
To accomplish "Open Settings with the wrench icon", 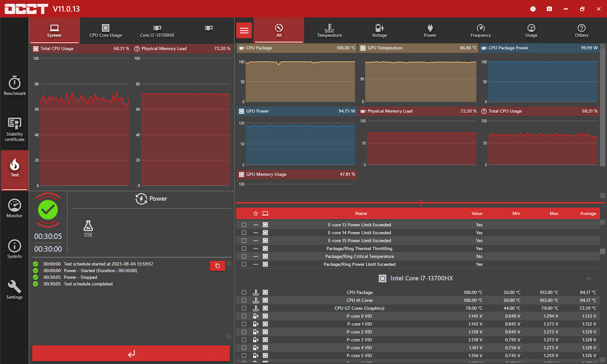I will [14, 290].
